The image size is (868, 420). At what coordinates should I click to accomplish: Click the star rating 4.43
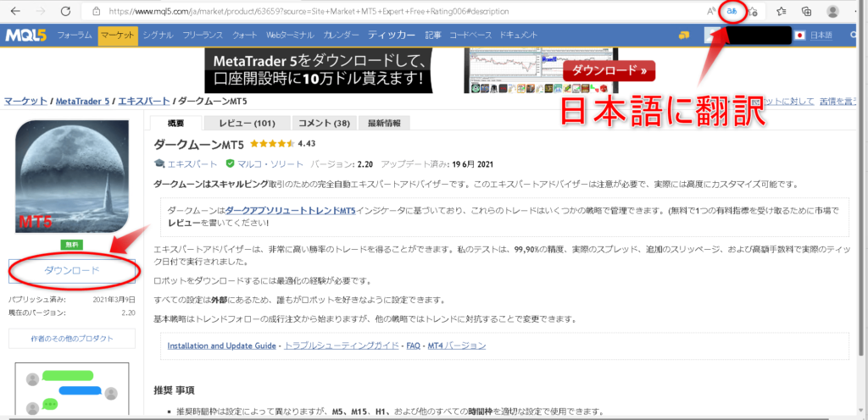coord(283,144)
